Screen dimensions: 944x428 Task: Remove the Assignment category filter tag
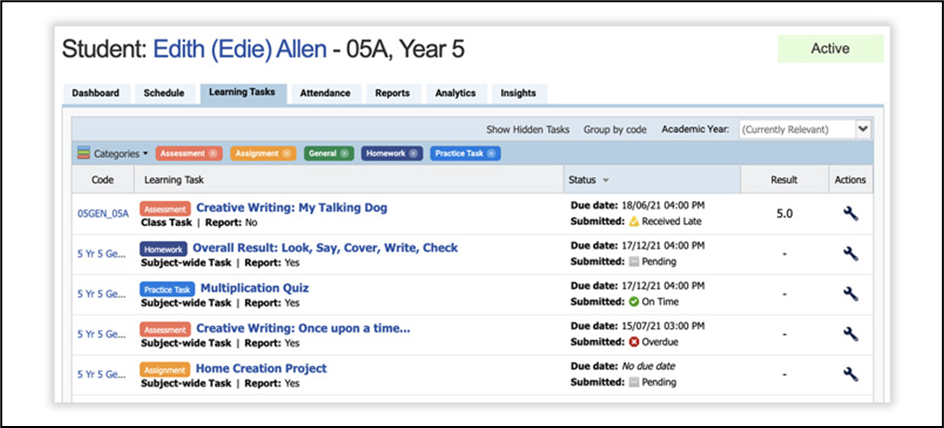(x=286, y=154)
